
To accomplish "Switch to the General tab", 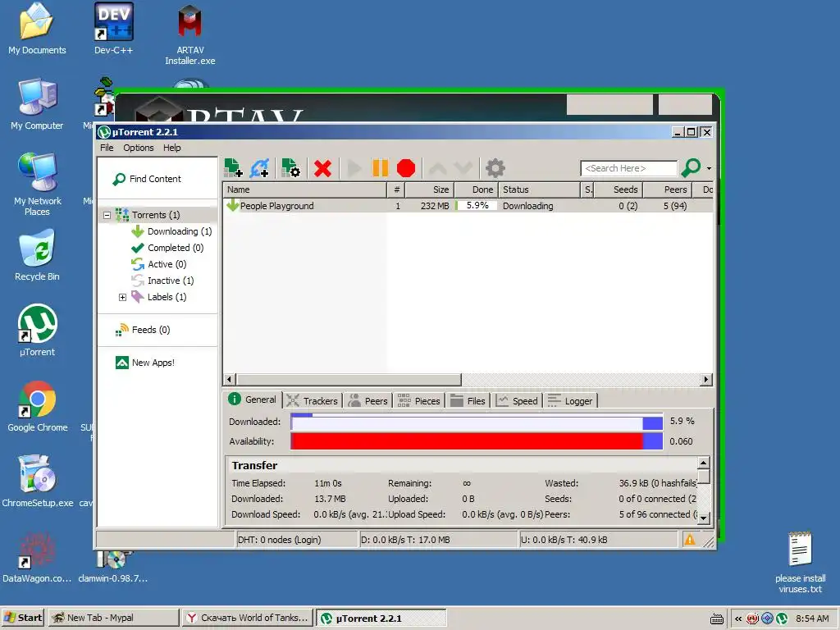I will (x=253, y=399).
